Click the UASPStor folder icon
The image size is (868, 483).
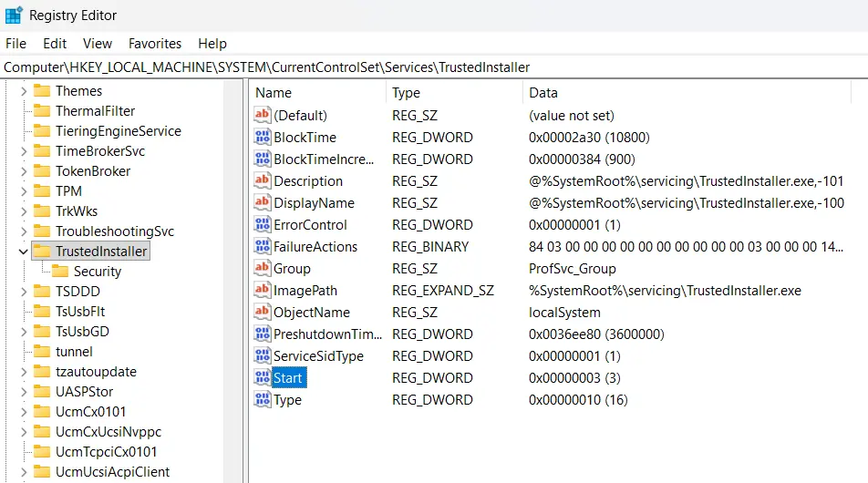(42, 391)
